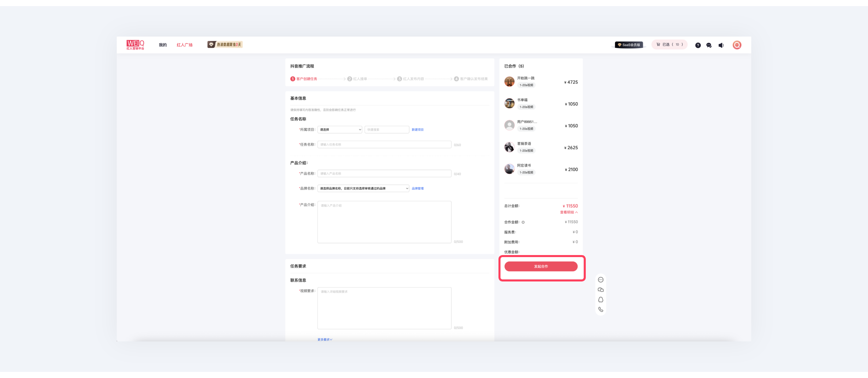868x378 pixels.
Task: Open the 品牌名称 brand dropdown
Action: coord(363,188)
